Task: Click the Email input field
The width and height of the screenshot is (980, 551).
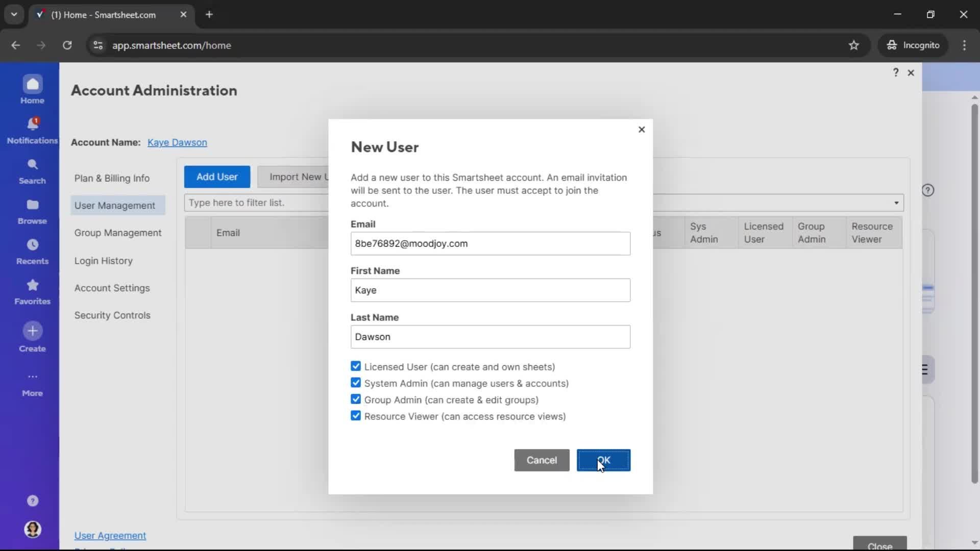Action: click(490, 243)
